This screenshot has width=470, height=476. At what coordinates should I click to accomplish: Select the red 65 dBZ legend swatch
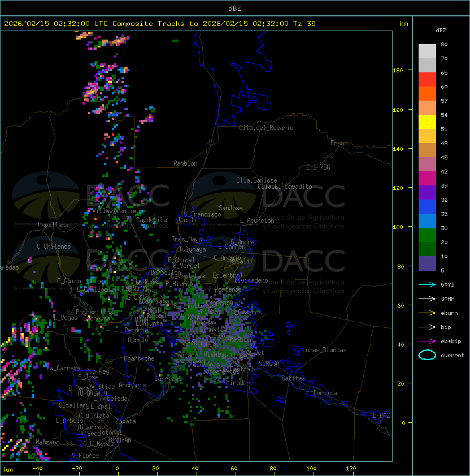pyautogui.click(x=427, y=80)
